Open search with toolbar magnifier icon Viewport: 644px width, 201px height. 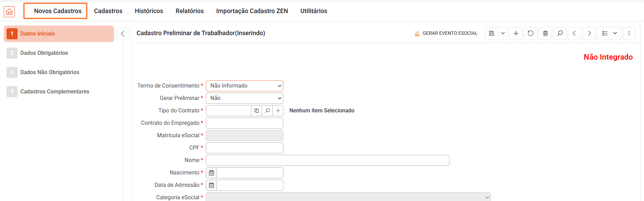pos(560,33)
